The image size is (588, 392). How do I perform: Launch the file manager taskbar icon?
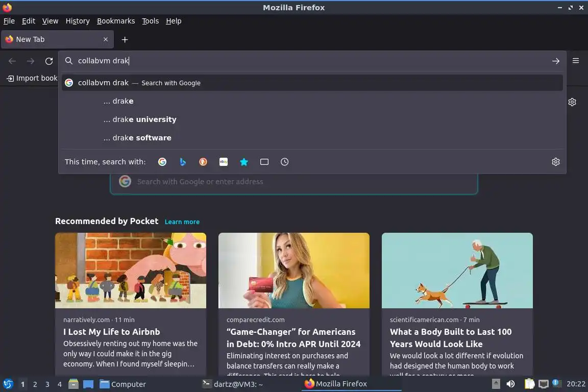coord(73,384)
